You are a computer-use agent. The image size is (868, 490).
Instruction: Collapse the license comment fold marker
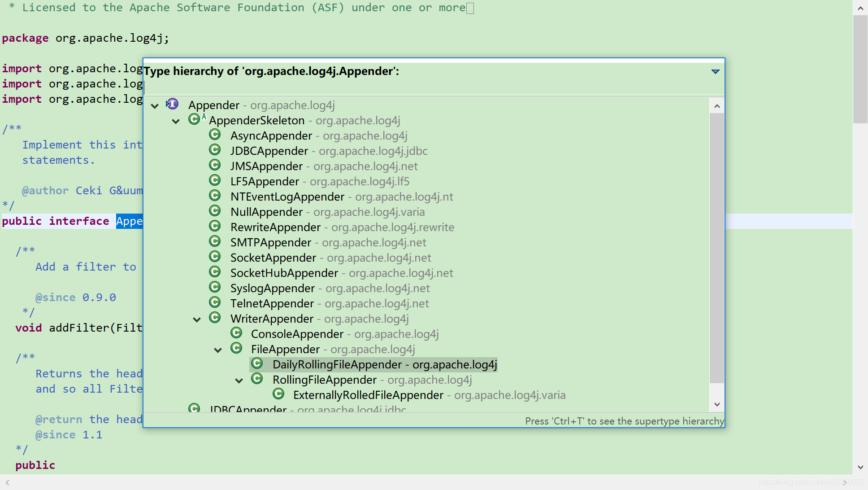[x=470, y=9]
